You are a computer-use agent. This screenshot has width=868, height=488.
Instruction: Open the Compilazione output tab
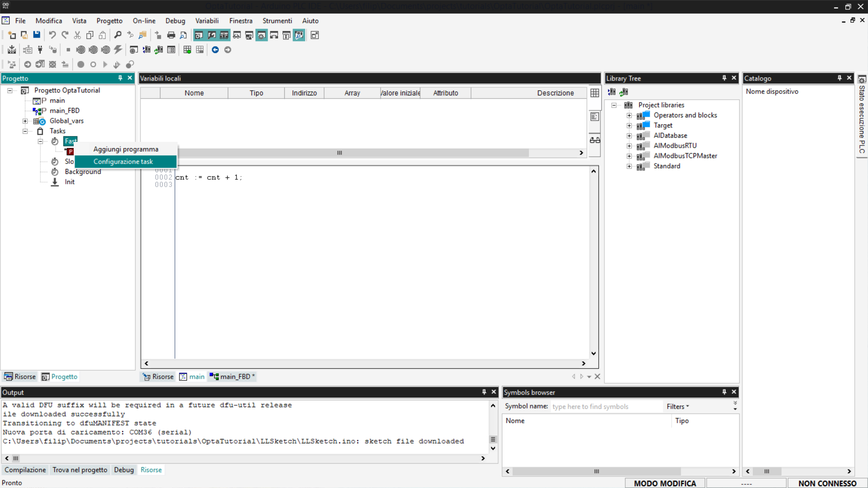pos(25,470)
